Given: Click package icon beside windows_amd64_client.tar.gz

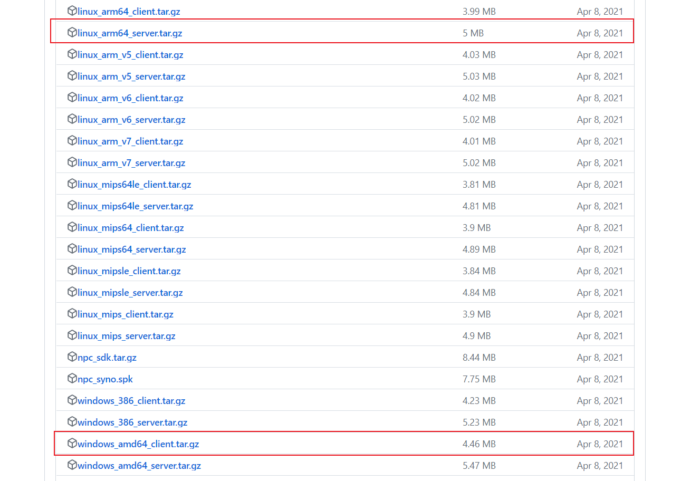Looking at the screenshot, I should click(72, 444).
